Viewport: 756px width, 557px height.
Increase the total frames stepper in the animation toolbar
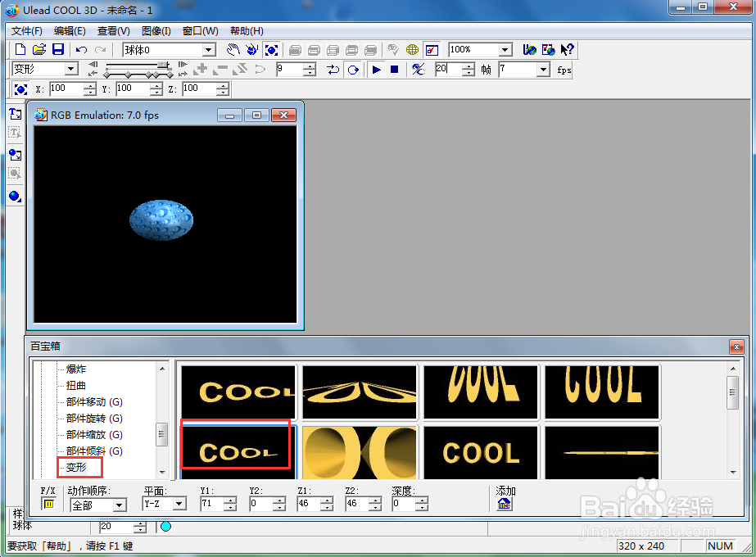click(x=469, y=66)
